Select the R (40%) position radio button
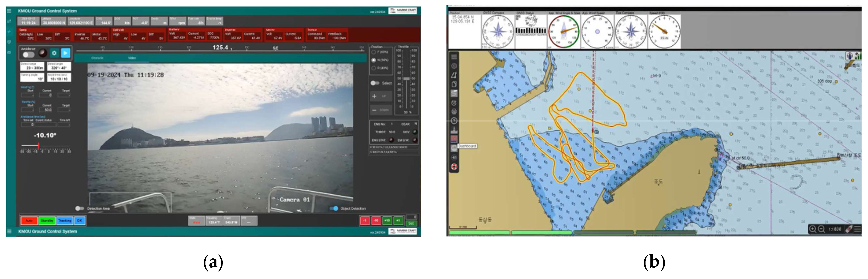Image resolution: width=868 pixels, height=279 pixels. (373, 68)
